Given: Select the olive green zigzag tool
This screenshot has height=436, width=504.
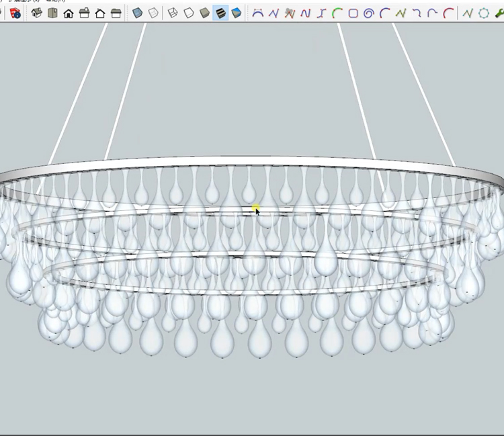Looking at the screenshot, I should 401,13.
